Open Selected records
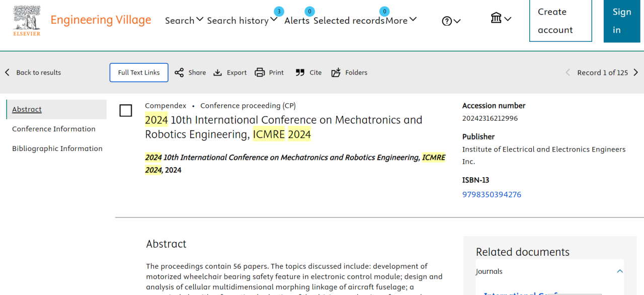The height and width of the screenshot is (295, 644). click(349, 21)
